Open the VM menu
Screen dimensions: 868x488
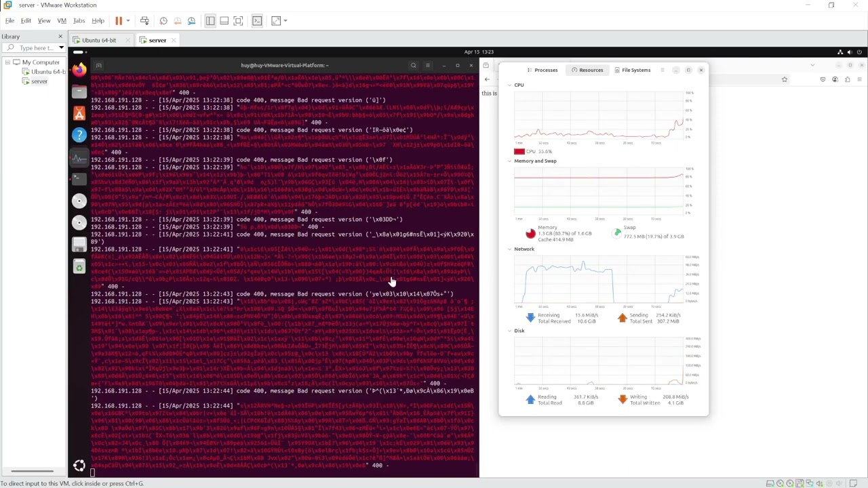pyautogui.click(x=62, y=21)
